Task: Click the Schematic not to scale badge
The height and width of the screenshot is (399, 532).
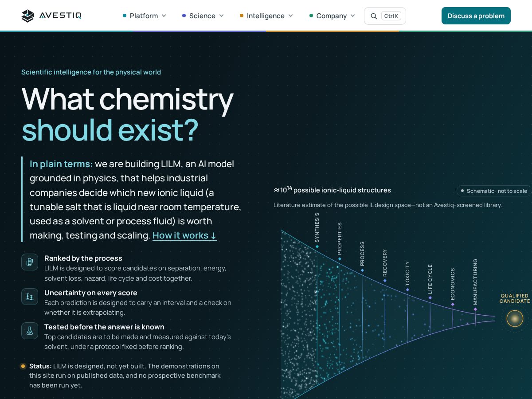Action: (x=494, y=191)
